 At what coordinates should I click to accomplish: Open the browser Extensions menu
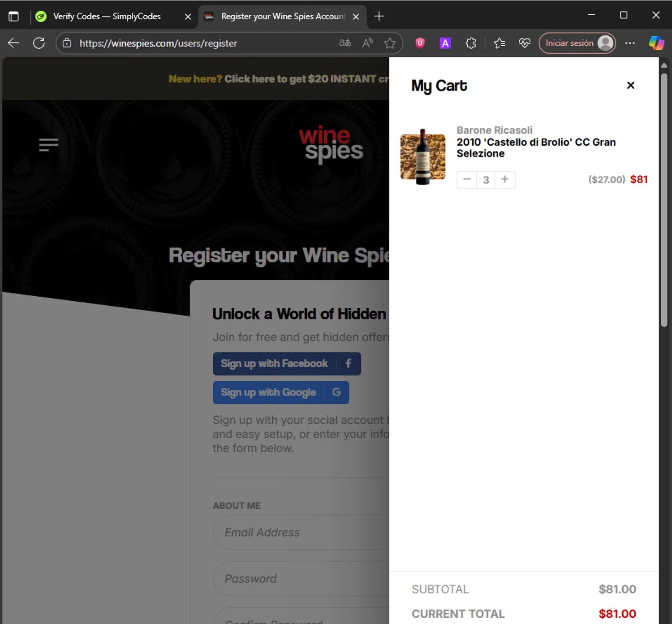pyautogui.click(x=471, y=43)
